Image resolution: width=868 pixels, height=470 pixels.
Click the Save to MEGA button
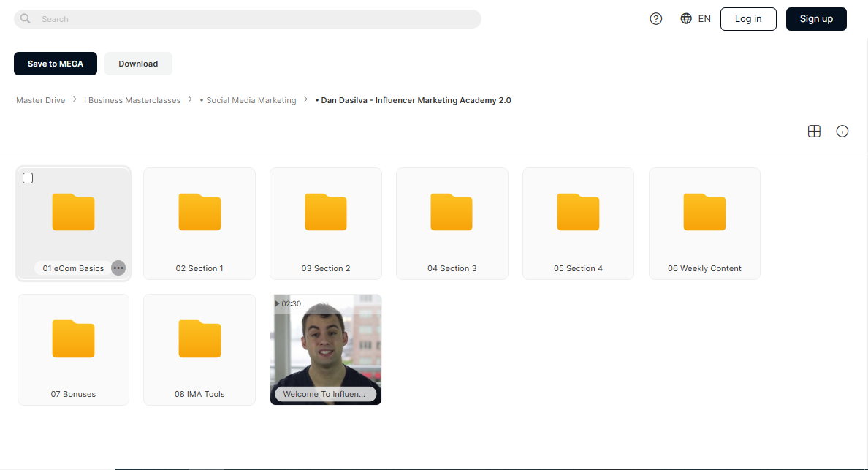coord(56,64)
